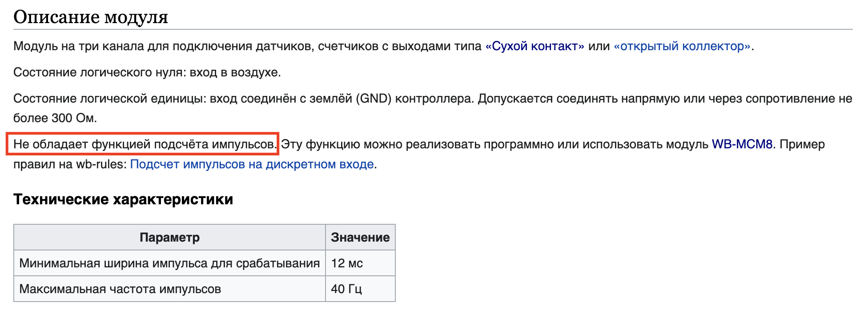This screenshot has width=868, height=310.
Task: Click the heading Описание модуля
Action: point(91,17)
